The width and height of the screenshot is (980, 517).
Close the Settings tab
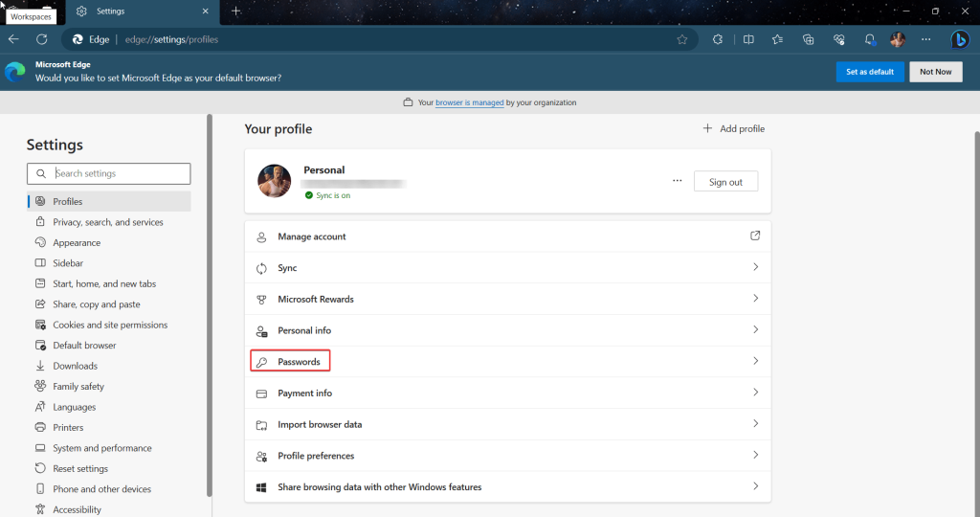(x=206, y=11)
